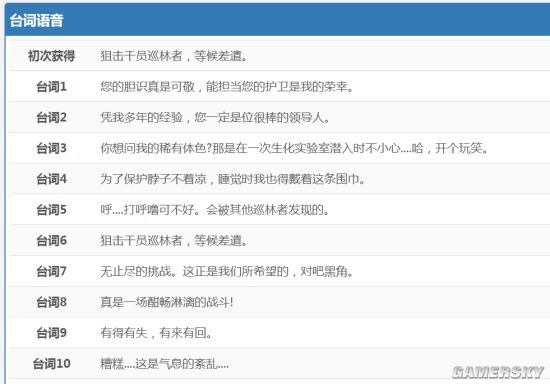The image size is (550, 384).
Task: Click the 台词10 label
Action: tap(51, 364)
